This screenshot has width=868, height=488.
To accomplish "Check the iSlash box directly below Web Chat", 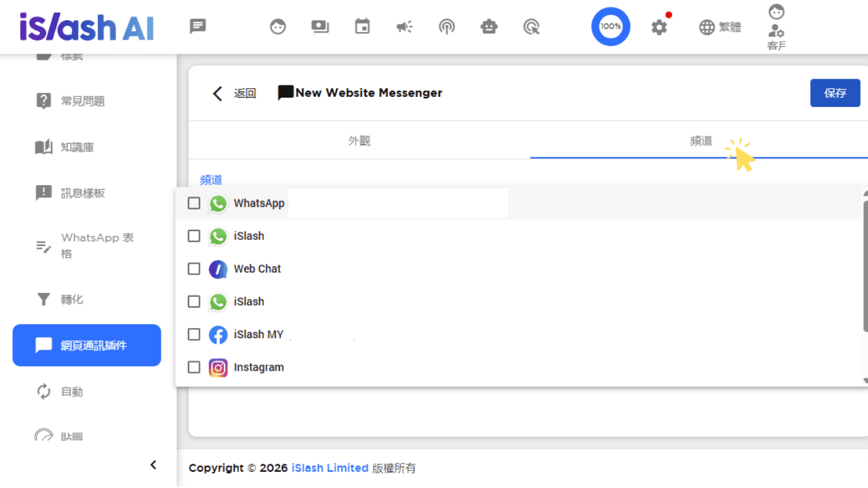I will pyautogui.click(x=194, y=302).
